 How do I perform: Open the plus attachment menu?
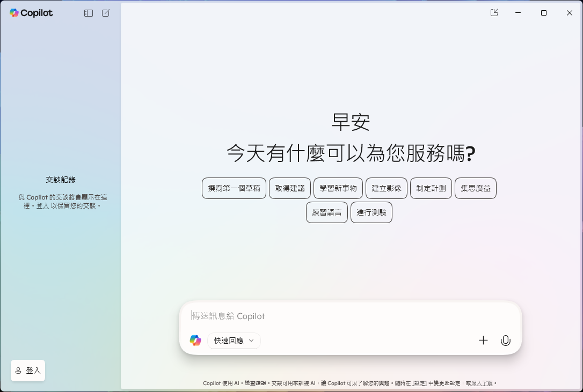[483, 341]
